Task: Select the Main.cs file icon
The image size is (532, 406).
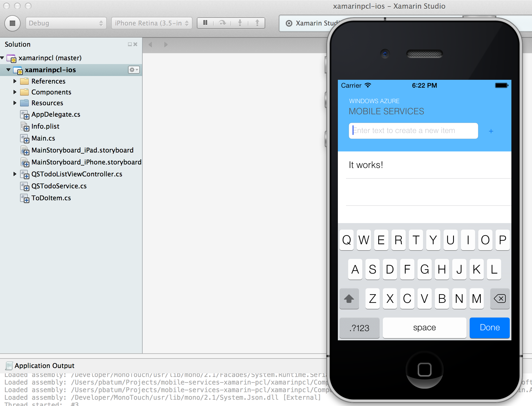Action: [25, 138]
